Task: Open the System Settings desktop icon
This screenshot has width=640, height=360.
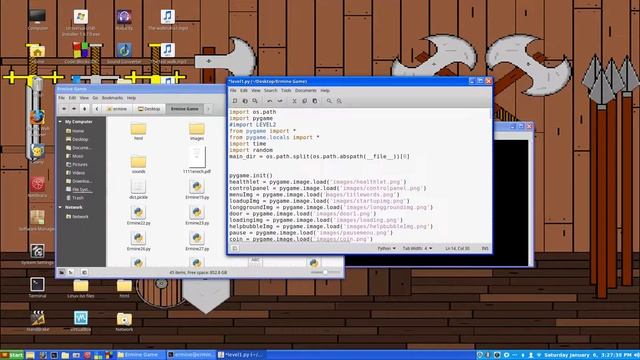Action: tap(37, 254)
